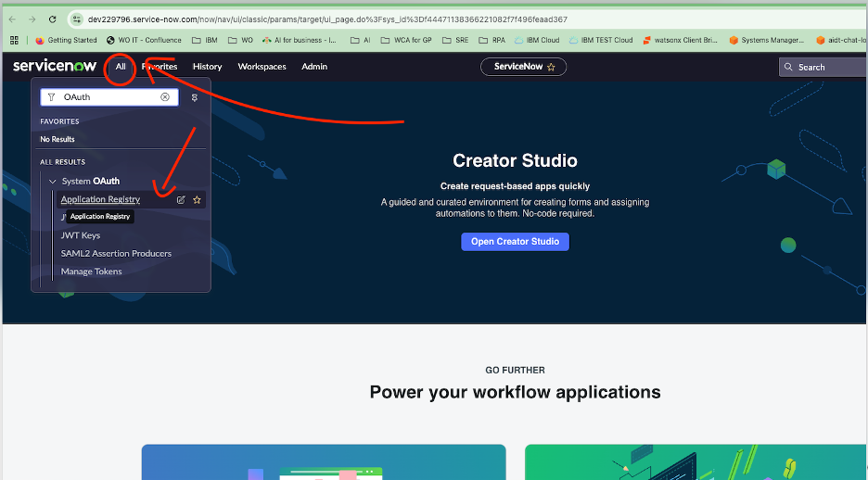868x480 pixels.
Task: Click the blue card thumbnail below
Action: 324,461
